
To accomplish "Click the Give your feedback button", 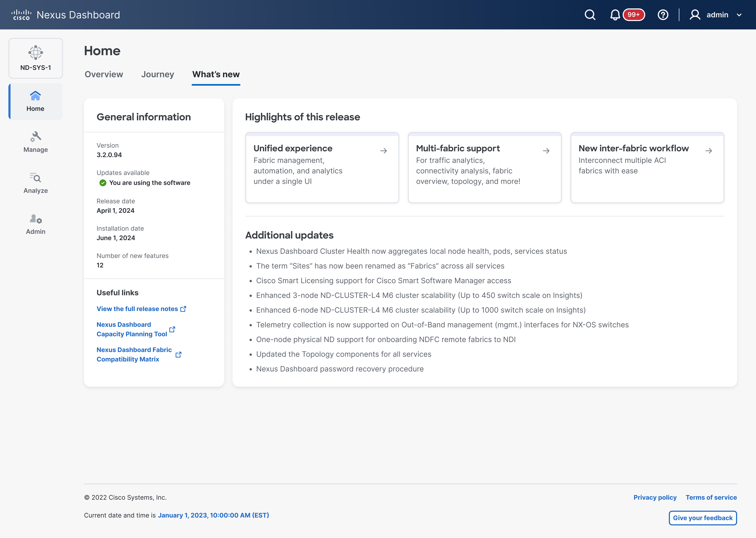I will pyautogui.click(x=703, y=518).
